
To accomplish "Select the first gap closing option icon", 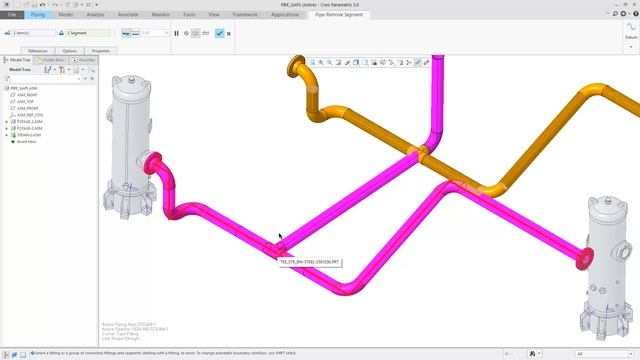I will [x=126, y=33].
